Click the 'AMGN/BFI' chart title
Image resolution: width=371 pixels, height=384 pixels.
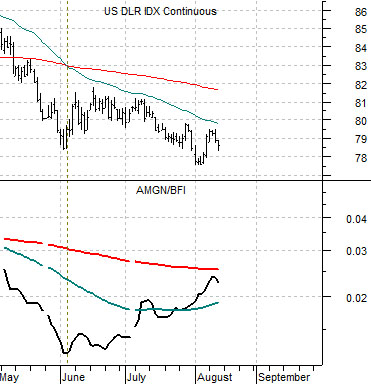[x=161, y=190]
